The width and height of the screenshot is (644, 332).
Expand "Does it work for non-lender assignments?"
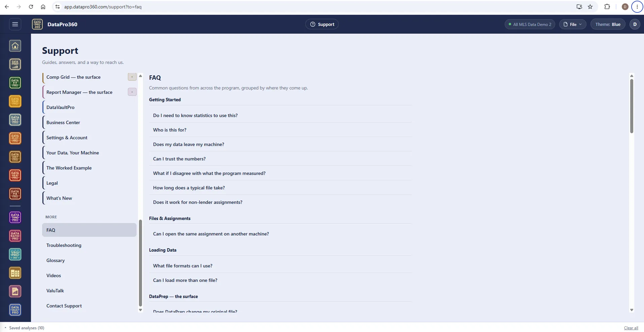[280, 202]
